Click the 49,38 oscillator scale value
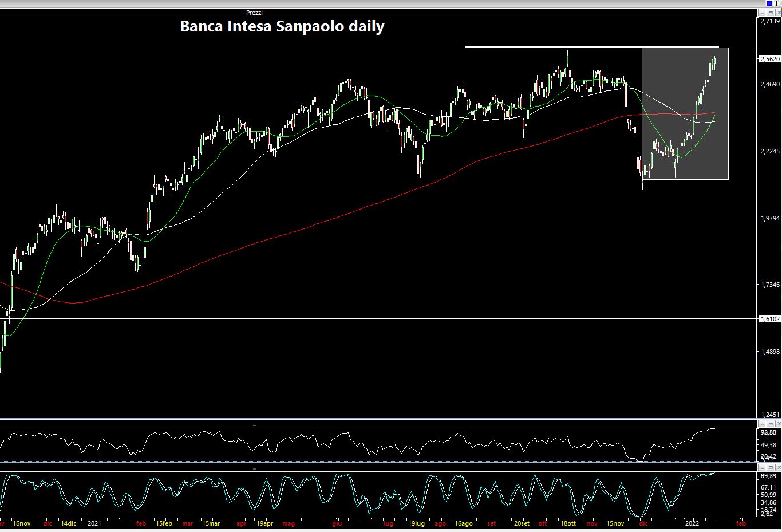The height and width of the screenshot is (532, 782). (768, 445)
